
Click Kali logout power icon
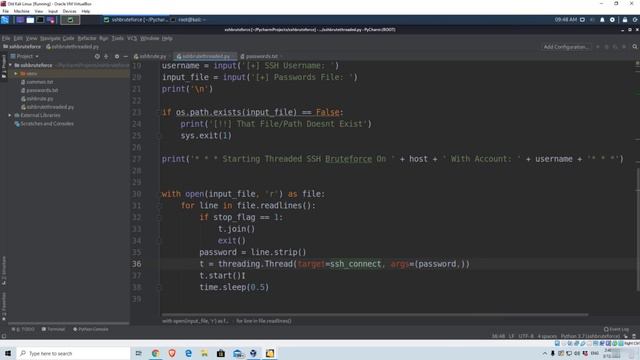[x=635, y=20]
